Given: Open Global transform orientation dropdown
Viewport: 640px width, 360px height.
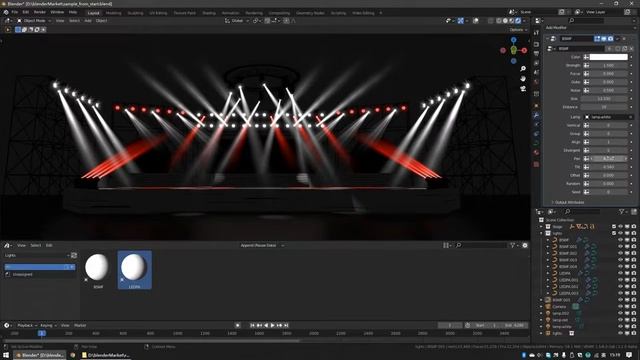Looking at the screenshot, I should pyautogui.click(x=237, y=20).
